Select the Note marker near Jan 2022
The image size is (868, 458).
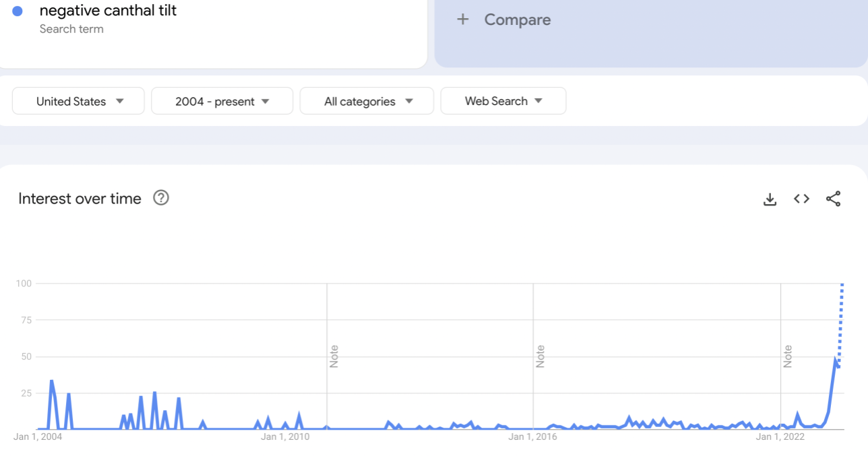pyautogui.click(x=787, y=356)
